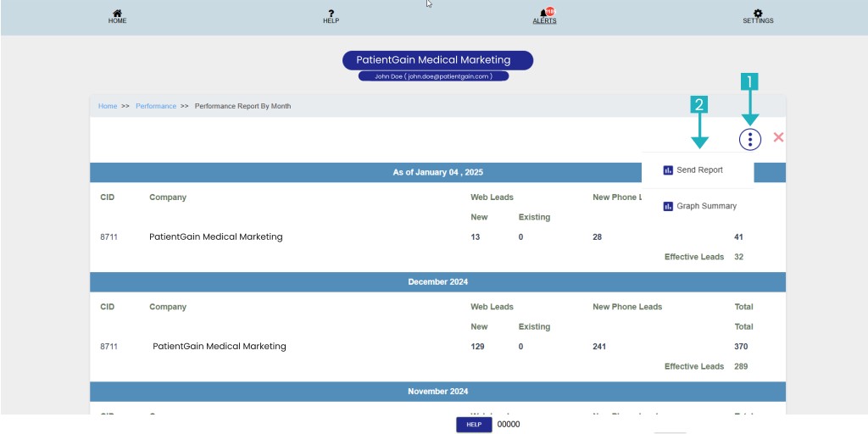Open Help via question mark icon
868x434 pixels.
coord(331,14)
